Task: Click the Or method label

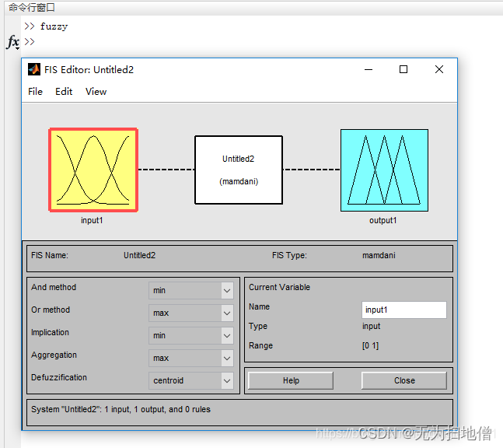Action: coord(51,310)
